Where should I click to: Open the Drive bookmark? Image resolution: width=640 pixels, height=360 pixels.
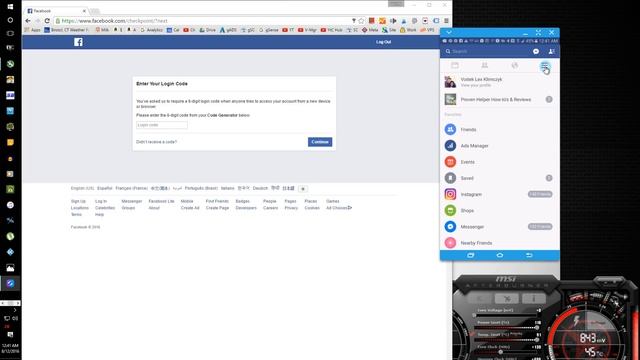pos(207,30)
